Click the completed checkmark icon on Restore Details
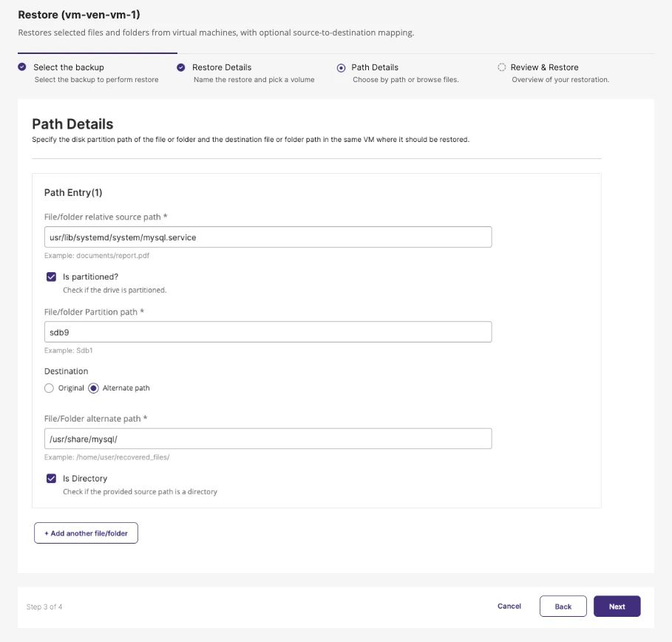672x642 pixels. tap(180, 67)
